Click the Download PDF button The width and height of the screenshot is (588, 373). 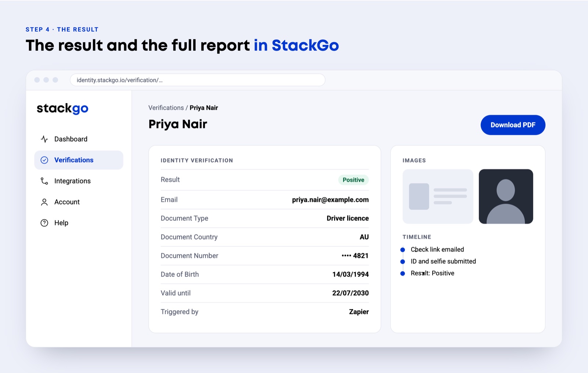[513, 125]
